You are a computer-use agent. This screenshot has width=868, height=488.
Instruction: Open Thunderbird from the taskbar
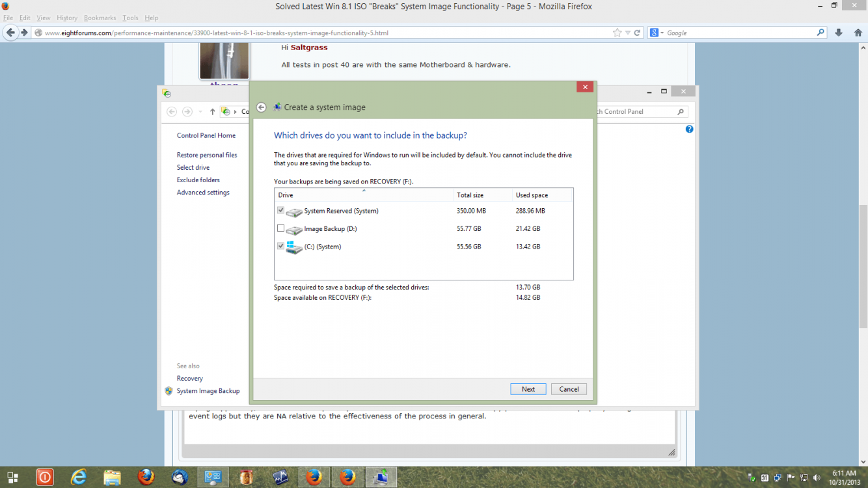tap(180, 477)
